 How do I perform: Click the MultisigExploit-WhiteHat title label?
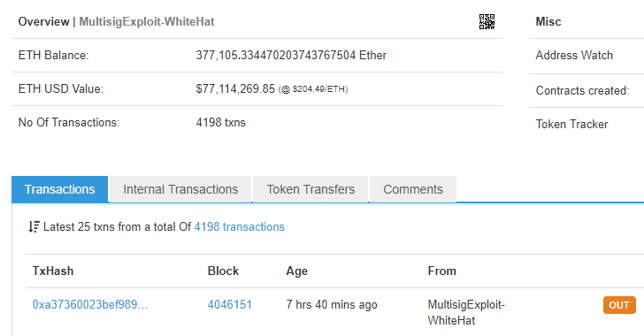[147, 22]
